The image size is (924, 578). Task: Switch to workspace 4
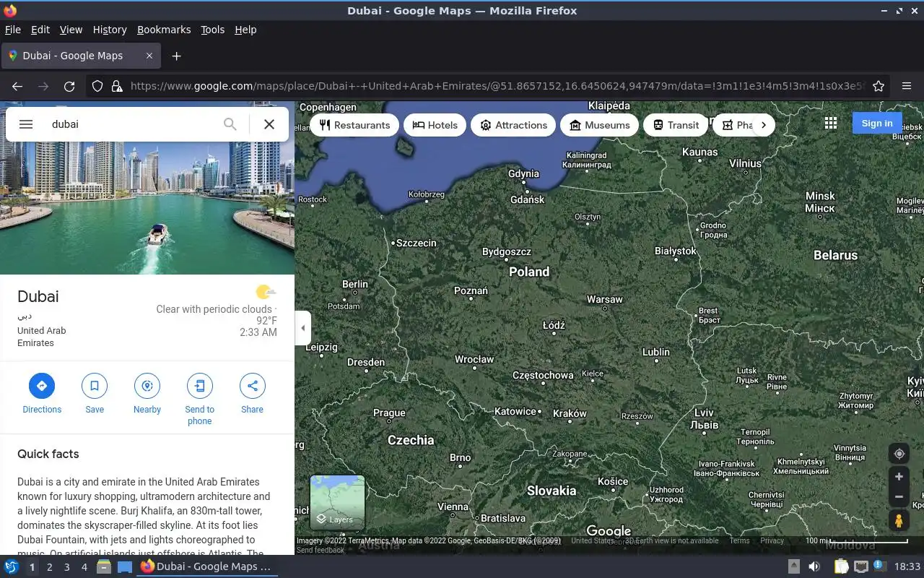(84, 567)
